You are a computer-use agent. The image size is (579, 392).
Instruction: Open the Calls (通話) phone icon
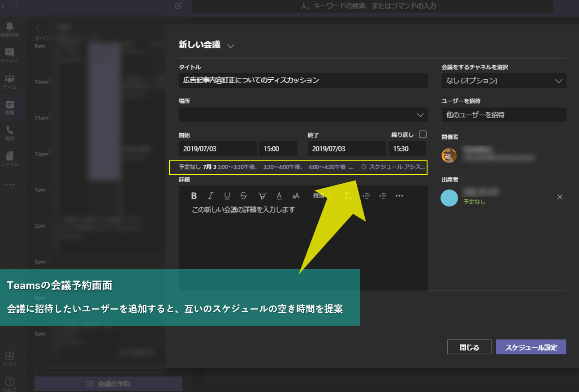pos(9,133)
